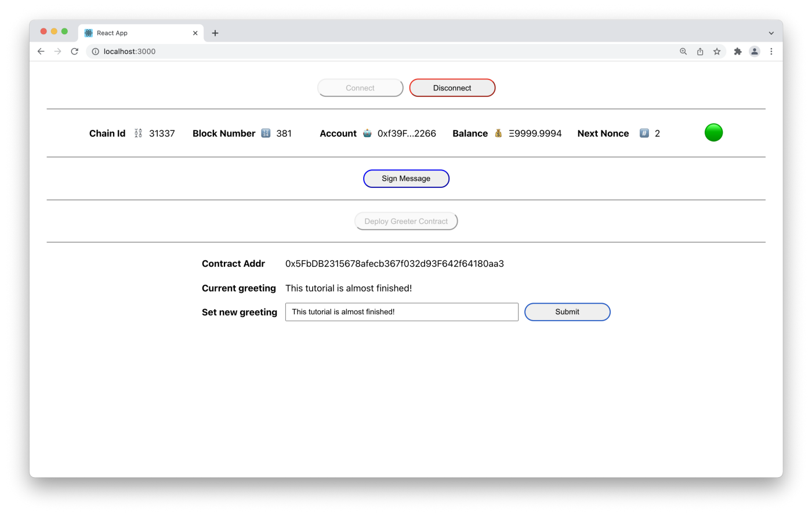Click the Sign Message button

point(406,179)
